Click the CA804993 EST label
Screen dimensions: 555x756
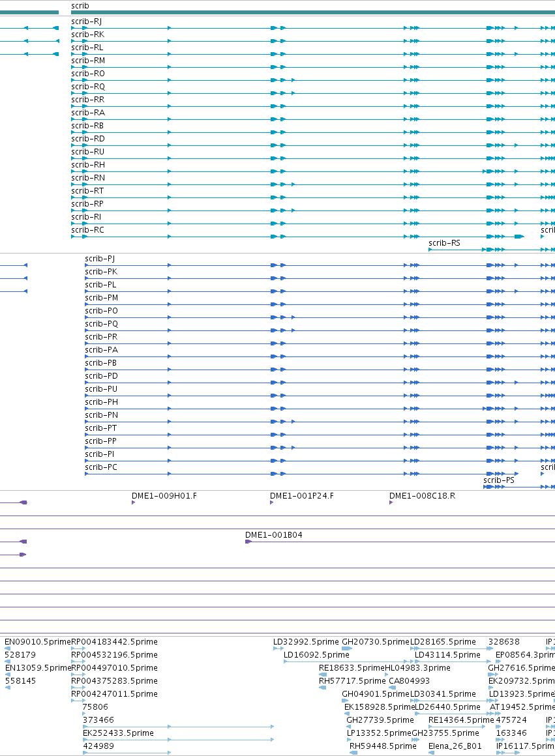tap(410, 681)
